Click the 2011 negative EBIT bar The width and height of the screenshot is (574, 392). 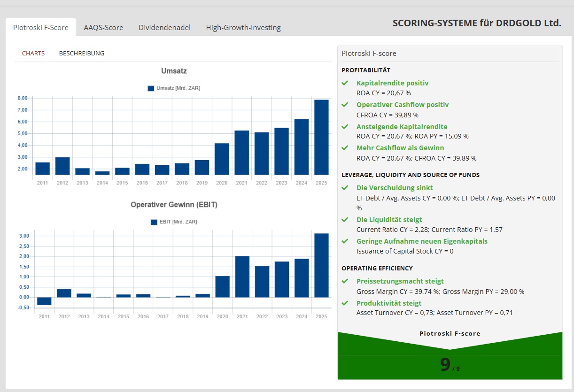coord(44,301)
